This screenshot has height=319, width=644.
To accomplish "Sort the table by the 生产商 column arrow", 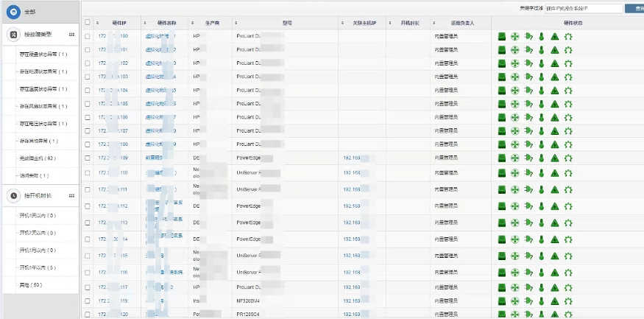I will coord(193,23).
